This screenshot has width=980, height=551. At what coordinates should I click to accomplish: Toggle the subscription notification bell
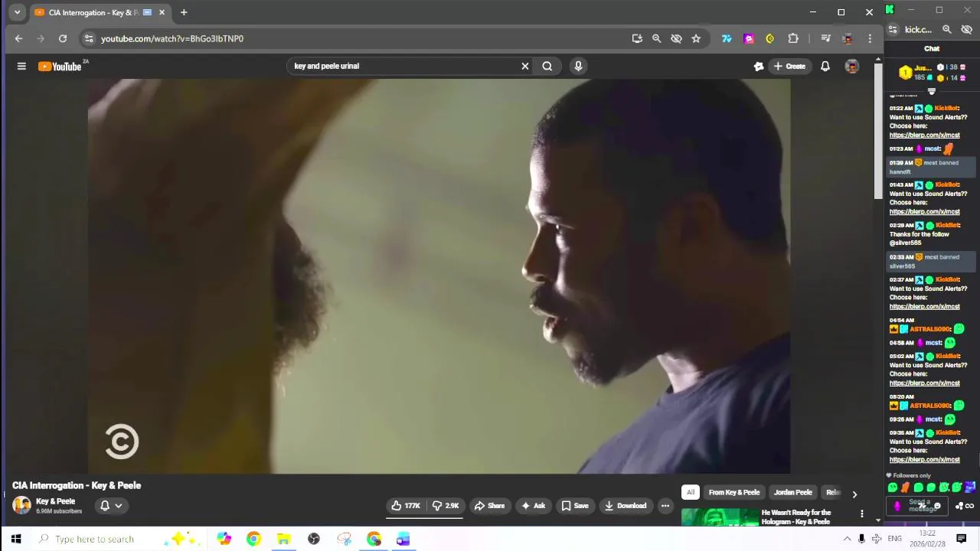105,506
